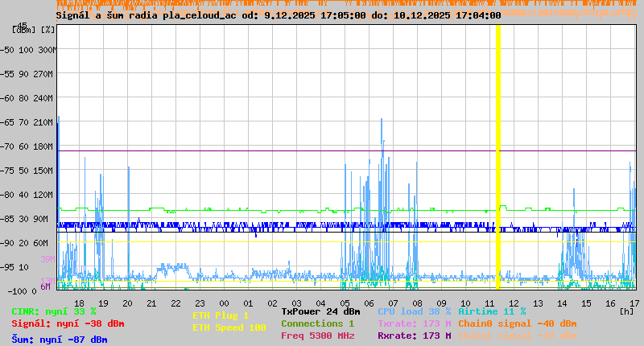Click the final '17' hour label on the x-axis
644x346 pixels.
(634, 303)
